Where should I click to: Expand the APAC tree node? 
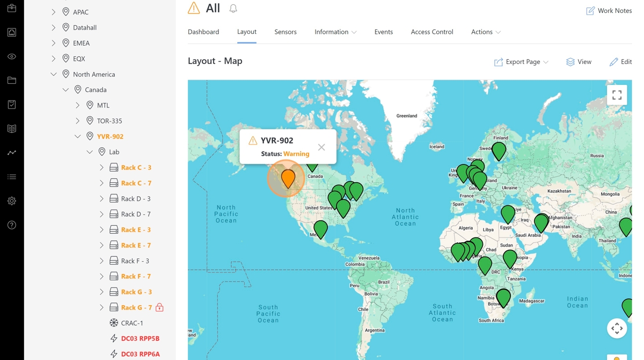click(54, 12)
